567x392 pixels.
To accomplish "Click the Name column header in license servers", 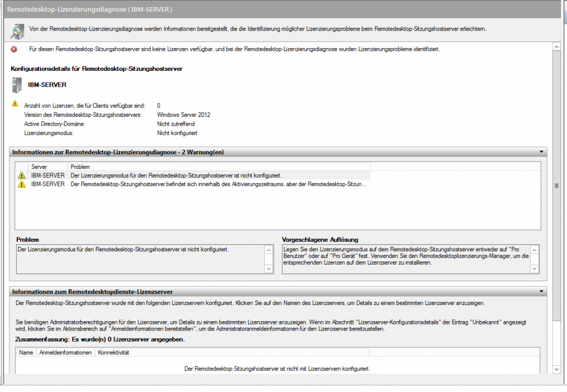I will [x=26, y=353].
